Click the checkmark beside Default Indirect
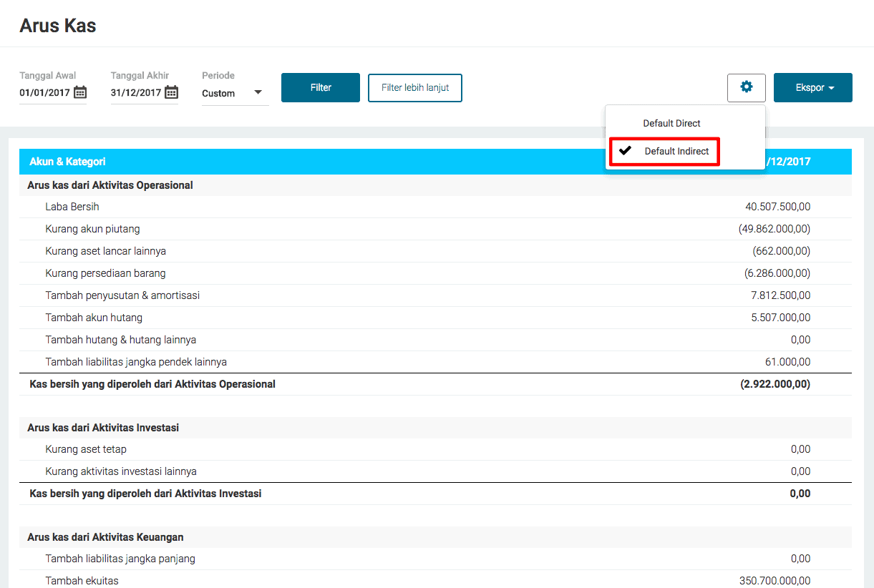 [x=625, y=151]
